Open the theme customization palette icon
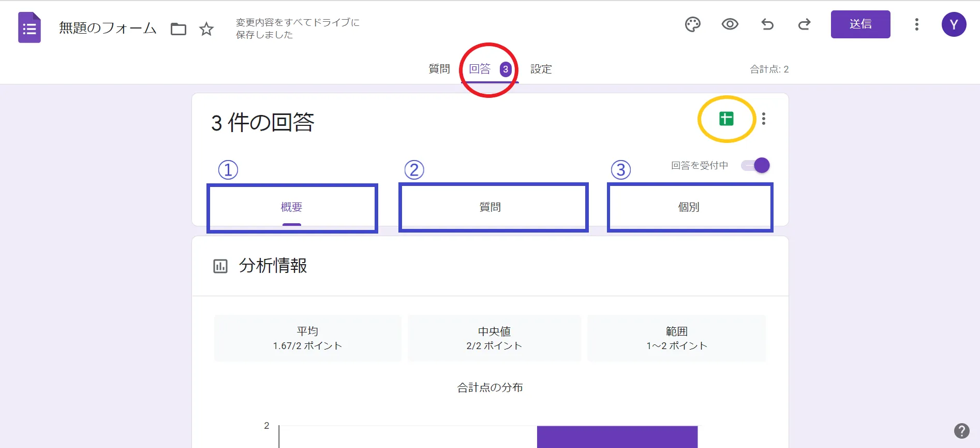This screenshot has height=448, width=980. pyautogui.click(x=692, y=24)
